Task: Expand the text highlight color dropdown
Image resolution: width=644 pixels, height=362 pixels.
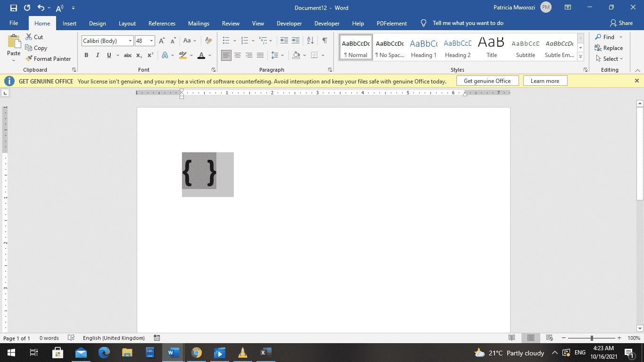Action: pyautogui.click(x=190, y=55)
